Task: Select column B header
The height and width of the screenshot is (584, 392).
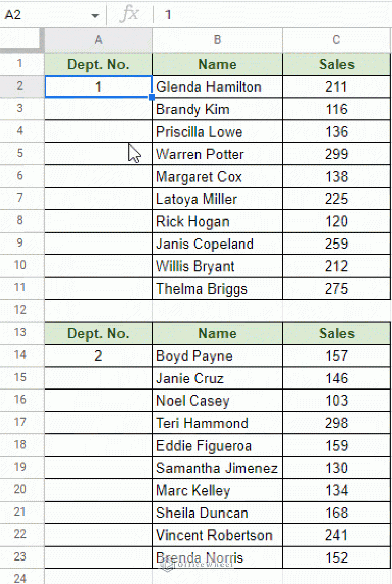Action: (217, 40)
